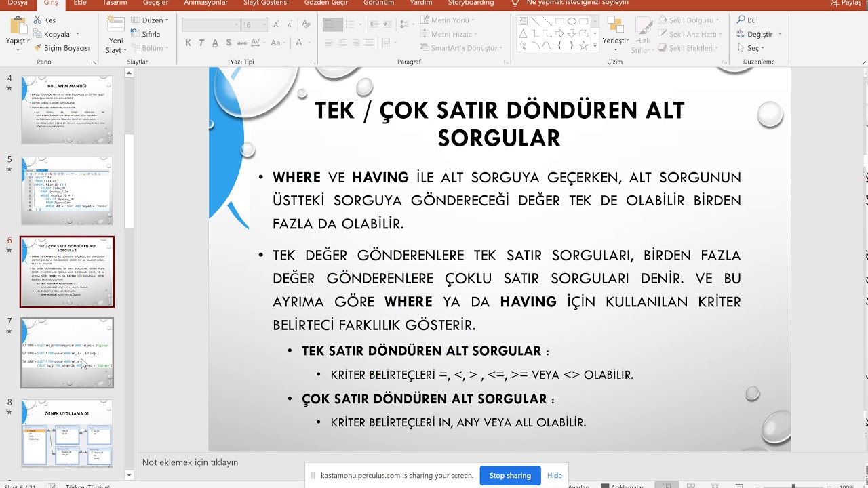Select slide 4 thumbnail Kullanım Mantığı
868x488 pixels.
66,110
